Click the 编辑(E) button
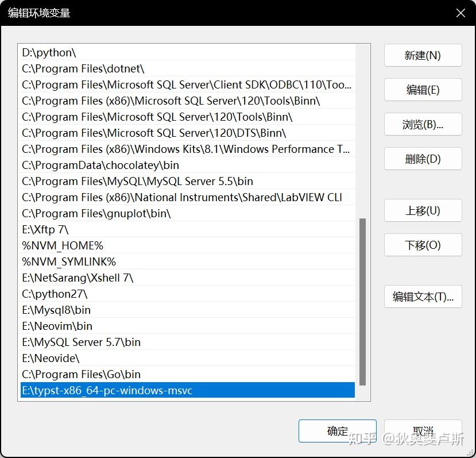This screenshot has height=458, width=476. tap(423, 90)
